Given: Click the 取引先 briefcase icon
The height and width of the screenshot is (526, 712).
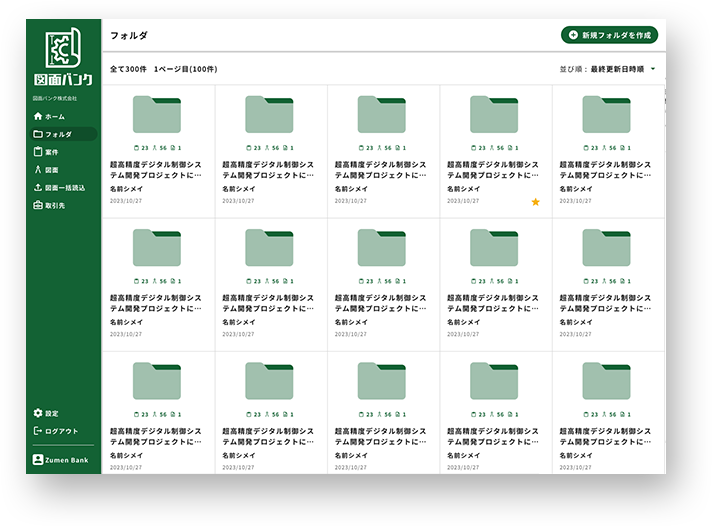Looking at the screenshot, I should pos(38,205).
